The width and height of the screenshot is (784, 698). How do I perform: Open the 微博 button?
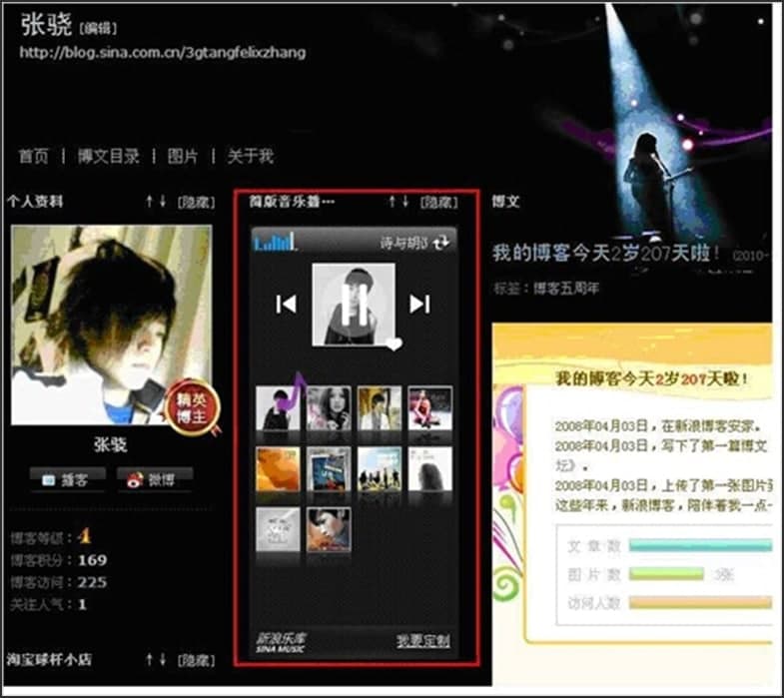click(155, 480)
